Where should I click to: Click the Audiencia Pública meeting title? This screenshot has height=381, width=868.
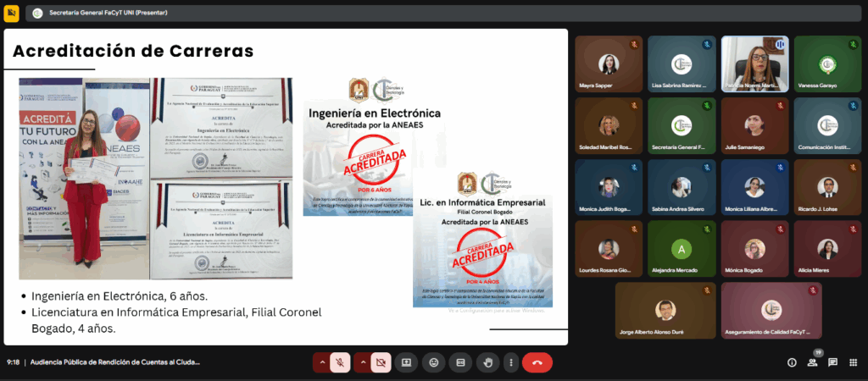[x=115, y=362]
